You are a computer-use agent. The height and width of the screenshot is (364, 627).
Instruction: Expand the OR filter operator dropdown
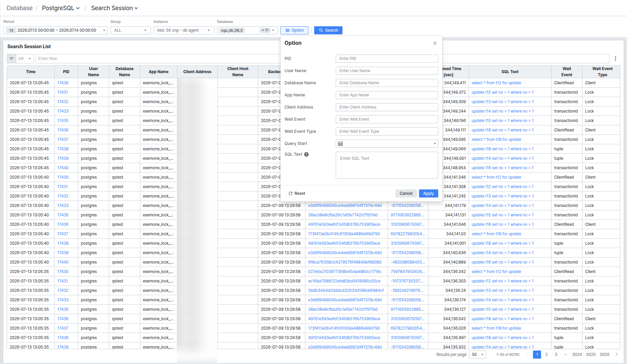click(x=25, y=59)
